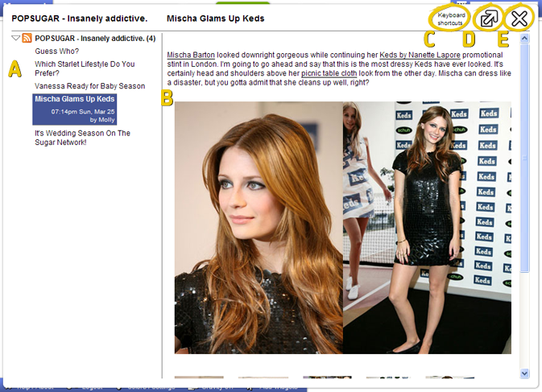Click the orange RSS feed icon
542x392 pixels.
[x=27, y=38]
